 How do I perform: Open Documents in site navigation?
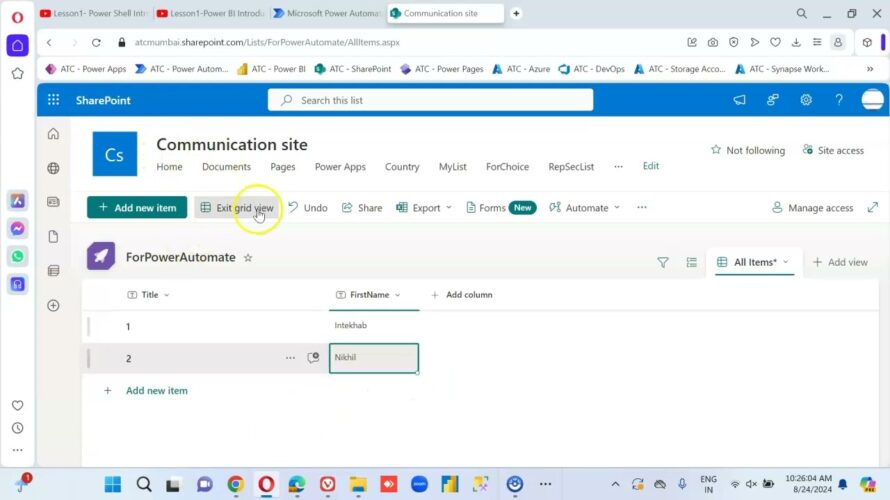pyautogui.click(x=226, y=167)
